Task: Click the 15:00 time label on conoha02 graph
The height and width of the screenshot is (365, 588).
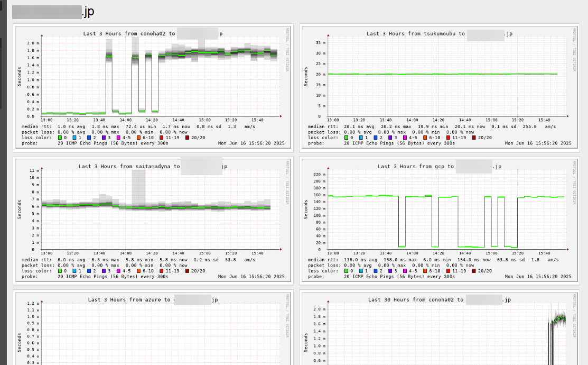Action: coord(204,121)
